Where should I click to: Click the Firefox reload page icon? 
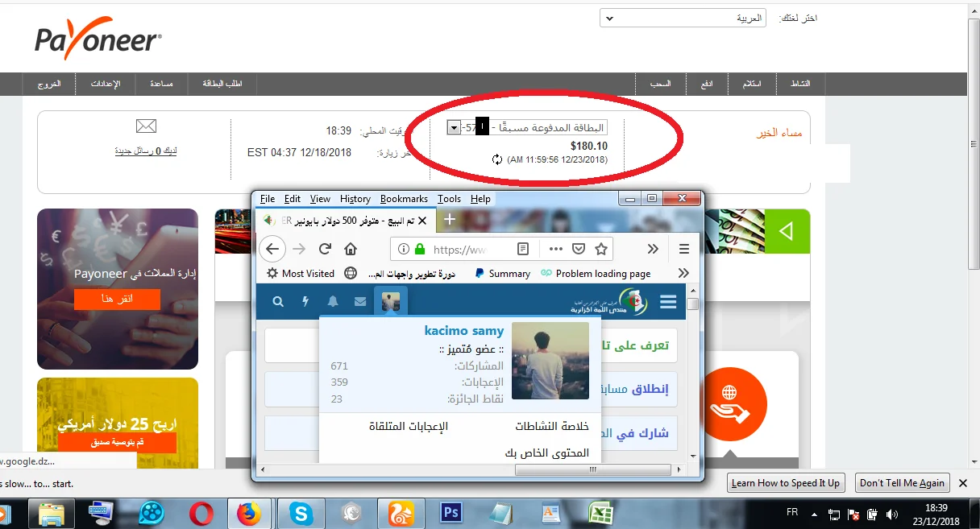pyautogui.click(x=325, y=249)
